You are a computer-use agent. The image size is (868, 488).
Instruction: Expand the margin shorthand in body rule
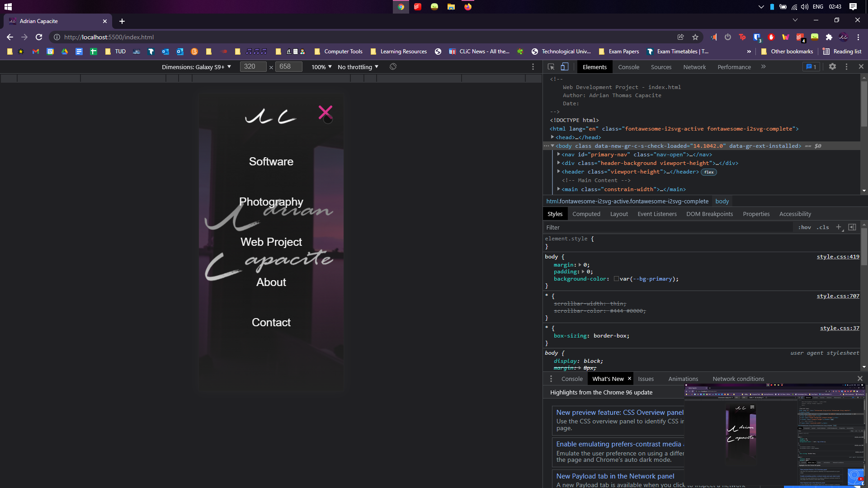[x=580, y=265]
